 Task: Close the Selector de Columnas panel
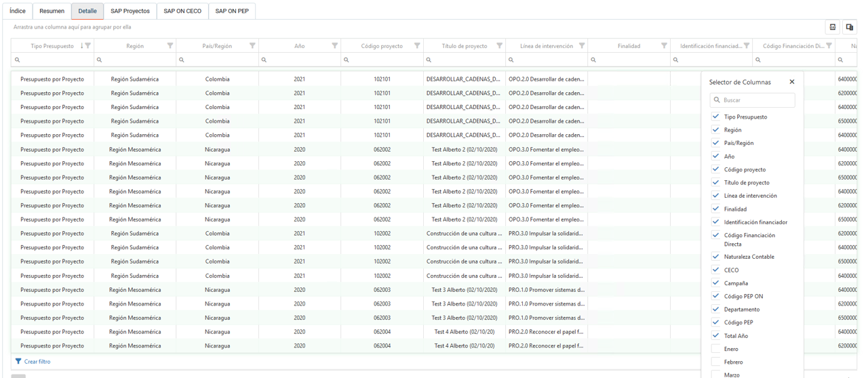(x=791, y=82)
